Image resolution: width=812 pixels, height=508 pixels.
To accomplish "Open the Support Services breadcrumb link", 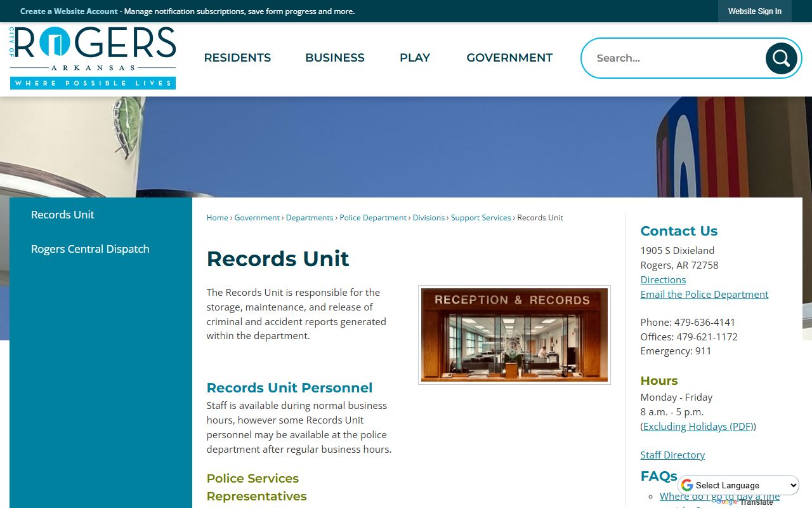I will [x=481, y=218].
